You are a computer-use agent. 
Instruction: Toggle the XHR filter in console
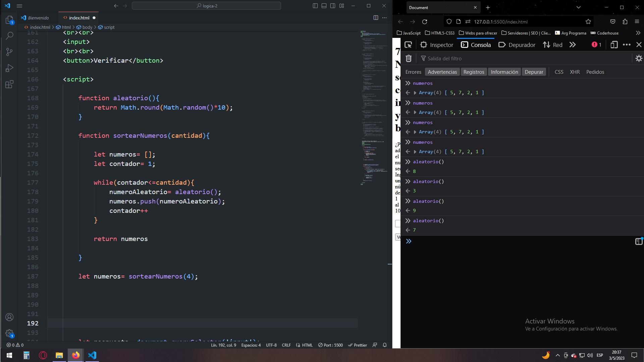tap(575, 72)
